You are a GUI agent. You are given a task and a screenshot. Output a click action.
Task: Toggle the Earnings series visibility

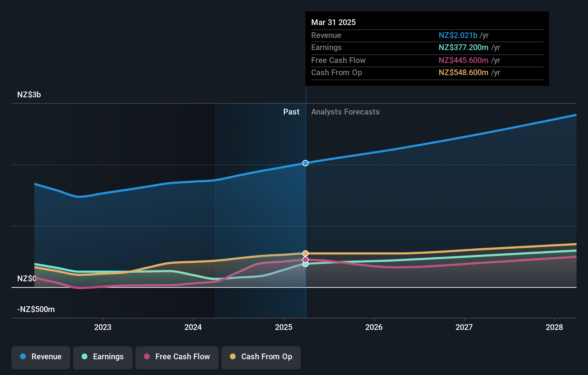click(x=103, y=357)
